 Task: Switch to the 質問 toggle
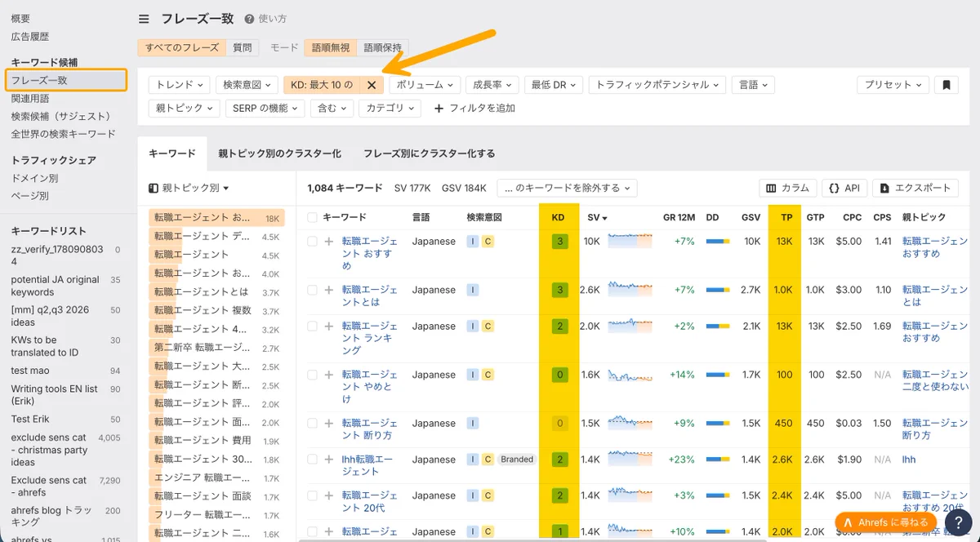pyautogui.click(x=243, y=47)
